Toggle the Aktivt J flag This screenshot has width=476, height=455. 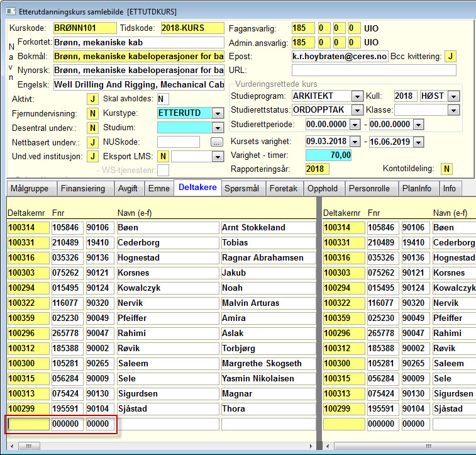click(92, 99)
